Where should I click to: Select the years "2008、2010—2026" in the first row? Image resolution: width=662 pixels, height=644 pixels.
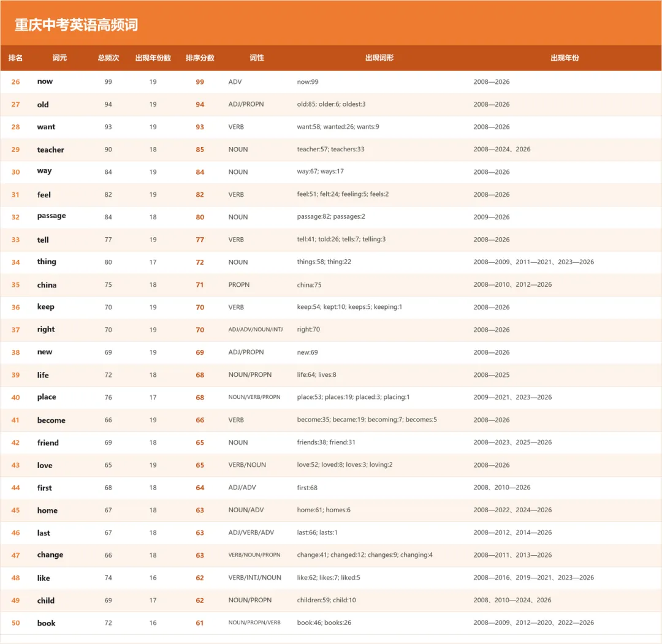(x=502, y=487)
